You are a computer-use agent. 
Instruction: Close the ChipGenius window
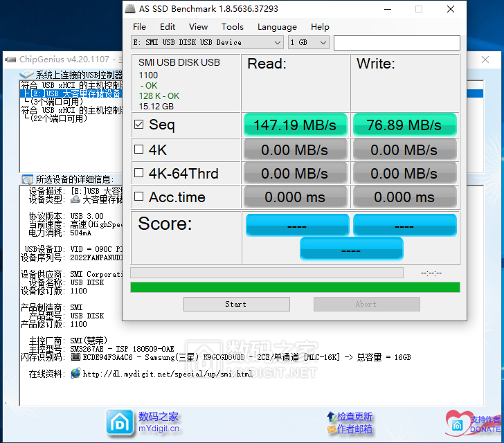485,60
